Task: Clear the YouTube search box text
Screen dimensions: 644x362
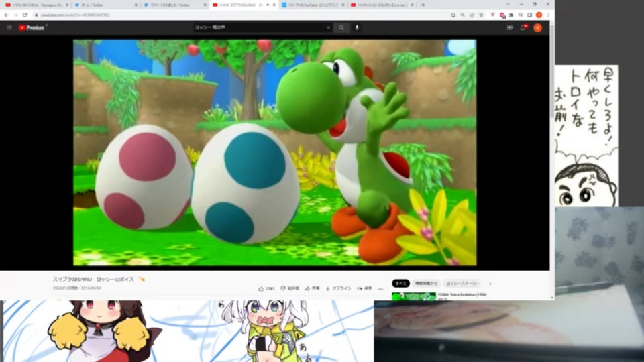Action: 328,28
